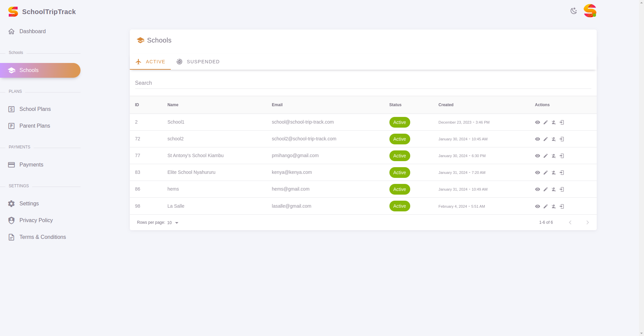Image resolution: width=644 pixels, height=336 pixels.
Task: Select the Active tab
Action: pos(150,62)
